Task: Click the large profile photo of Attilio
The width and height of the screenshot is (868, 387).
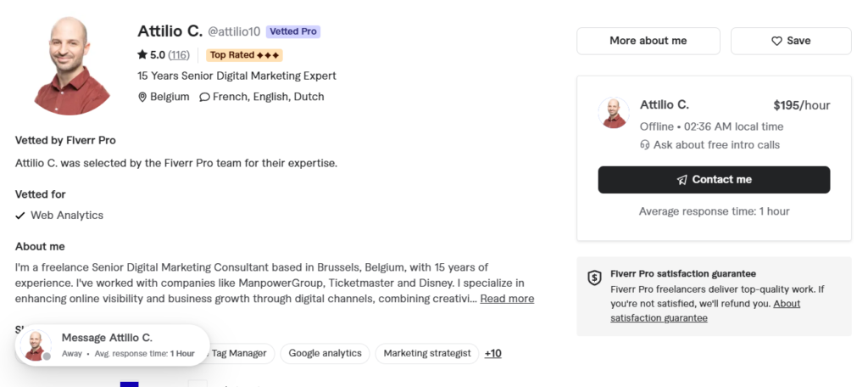Action: tap(71, 65)
